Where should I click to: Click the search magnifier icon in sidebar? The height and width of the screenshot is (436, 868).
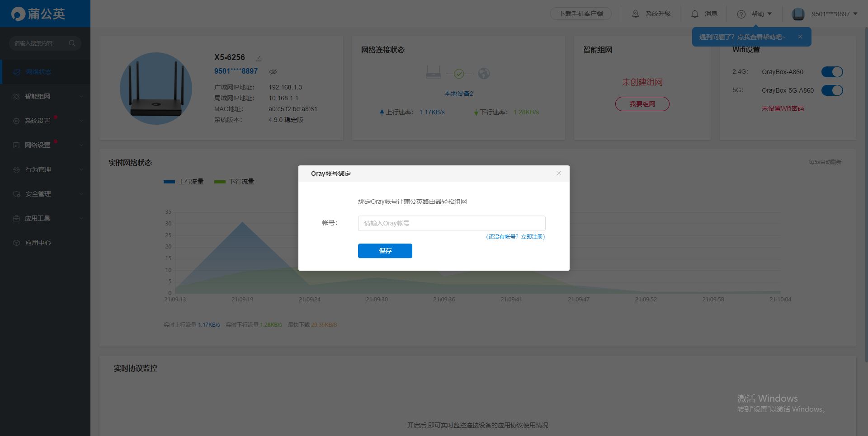click(x=72, y=43)
